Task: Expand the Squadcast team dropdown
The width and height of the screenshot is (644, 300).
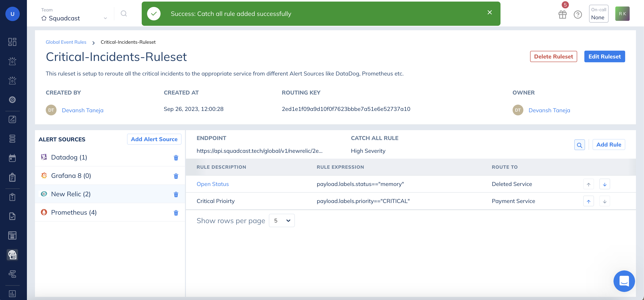Action: [74, 18]
